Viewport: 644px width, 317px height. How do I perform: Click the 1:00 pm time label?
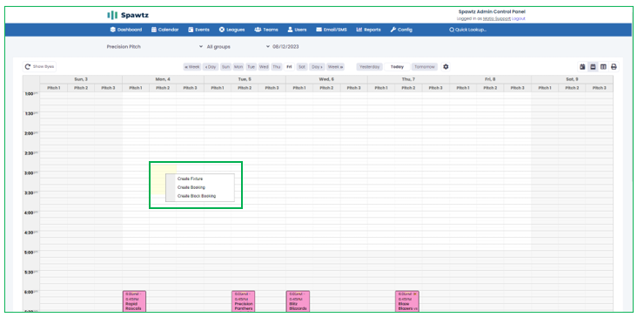31,94
